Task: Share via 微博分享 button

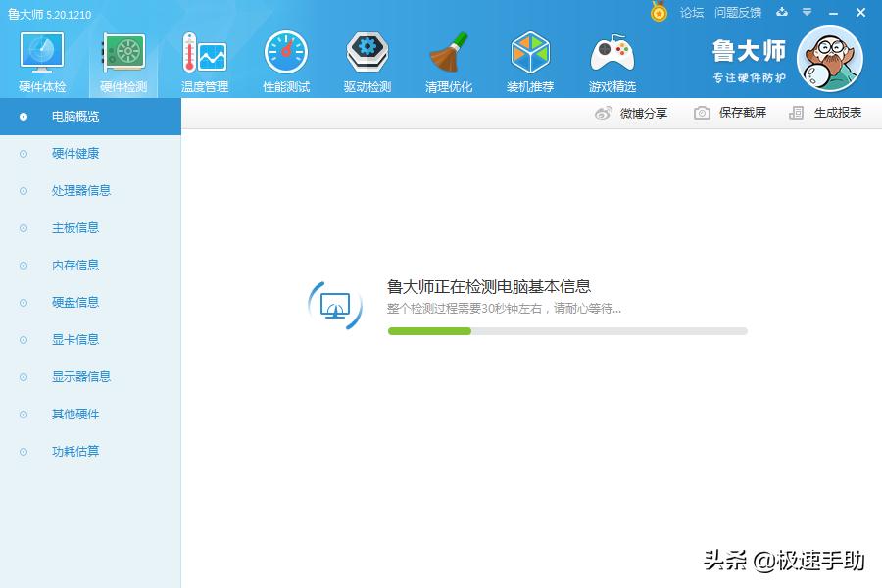Action: point(642,113)
